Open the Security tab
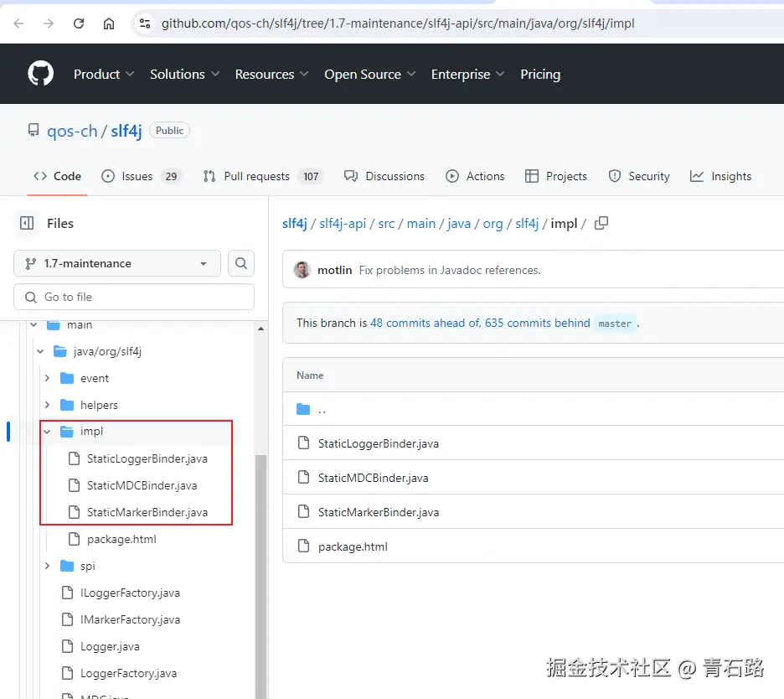The image size is (784, 699). click(639, 176)
